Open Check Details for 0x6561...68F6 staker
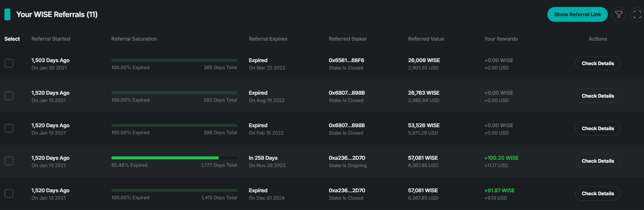The height and width of the screenshot is (210, 644). tap(598, 63)
